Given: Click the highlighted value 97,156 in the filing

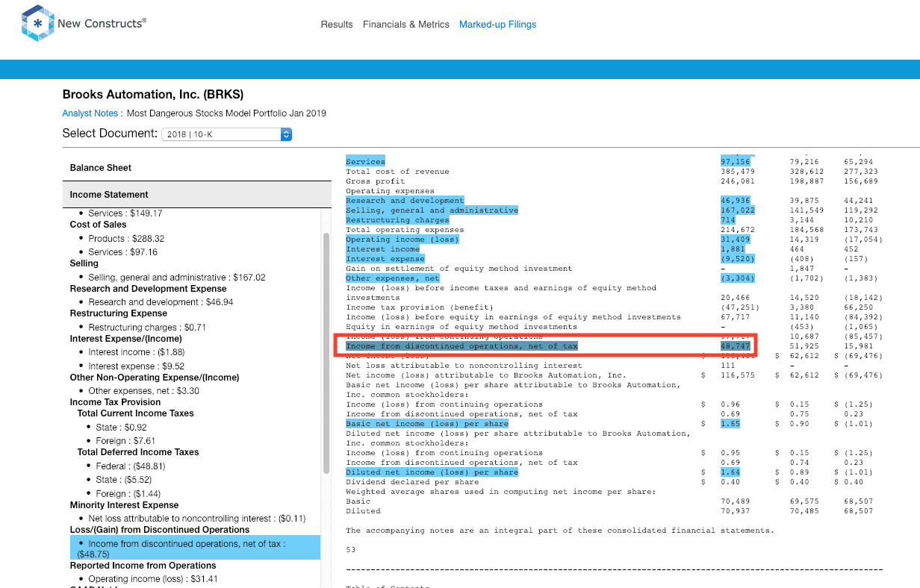Looking at the screenshot, I should coord(735,162).
